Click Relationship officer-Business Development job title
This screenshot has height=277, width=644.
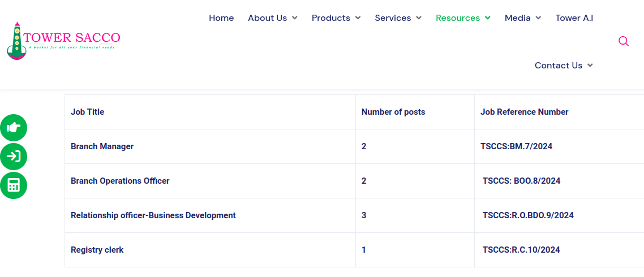click(x=153, y=215)
